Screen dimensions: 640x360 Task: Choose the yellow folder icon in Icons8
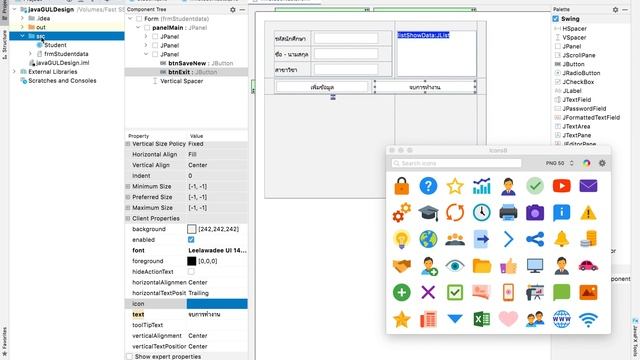click(x=482, y=266)
